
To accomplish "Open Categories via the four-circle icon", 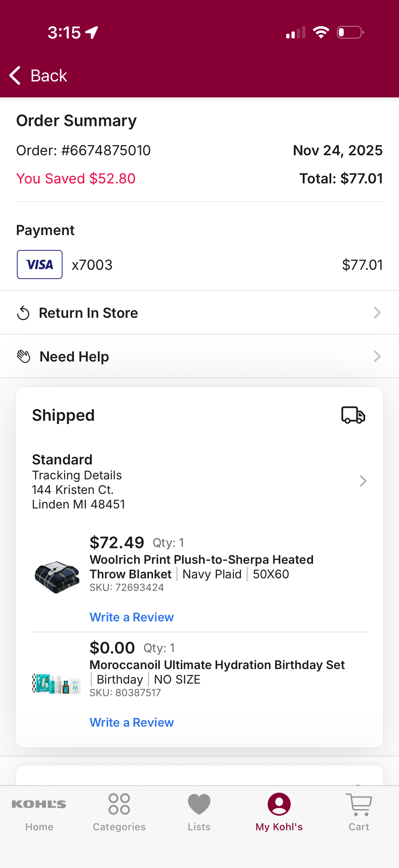I will [119, 804].
